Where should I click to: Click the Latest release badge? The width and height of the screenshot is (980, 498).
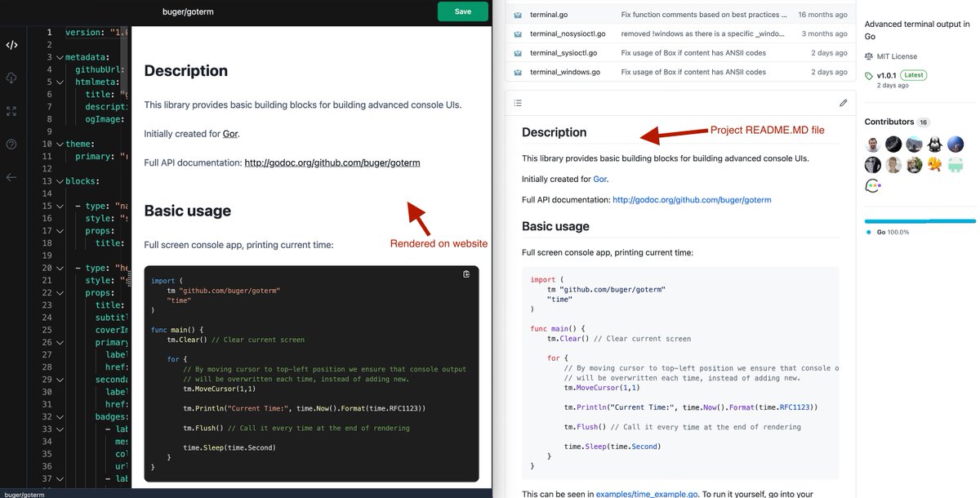point(914,75)
